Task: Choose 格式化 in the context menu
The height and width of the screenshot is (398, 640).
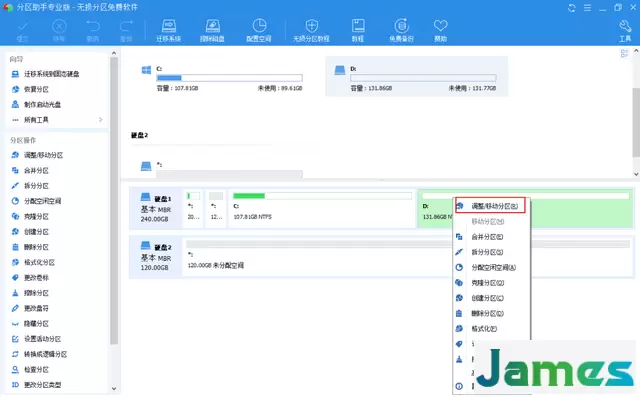Action: pos(491,329)
